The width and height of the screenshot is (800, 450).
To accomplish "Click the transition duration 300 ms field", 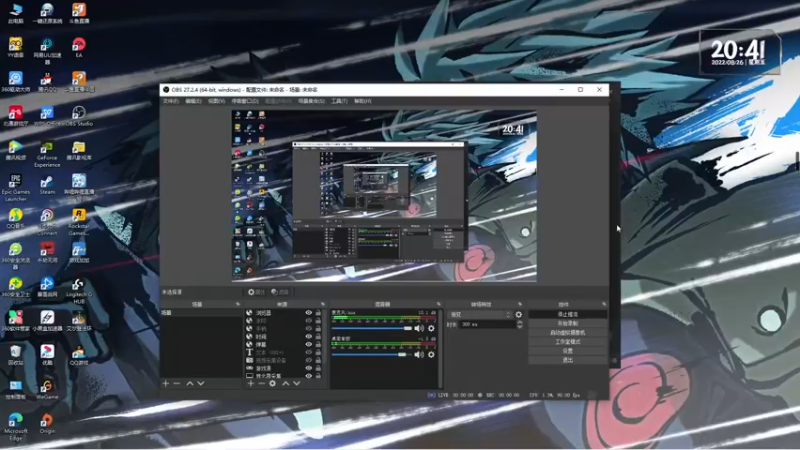I will (x=487, y=324).
